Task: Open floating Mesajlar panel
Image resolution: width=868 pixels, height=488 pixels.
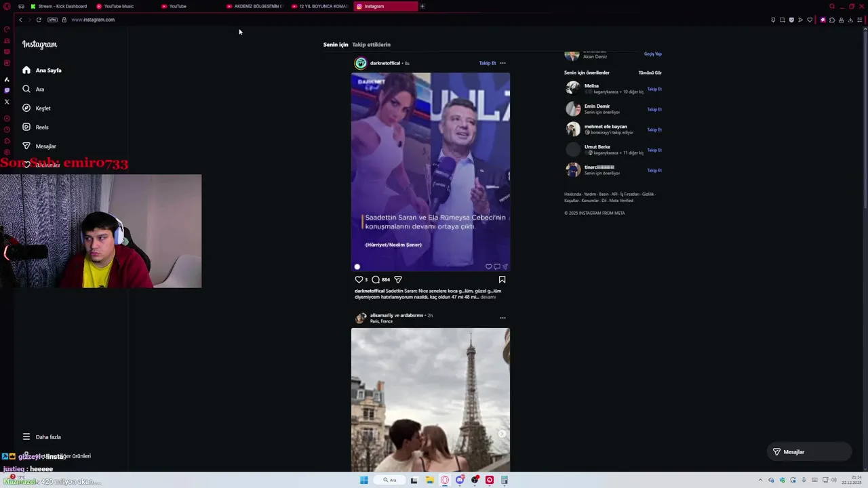Action: [x=809, y=452]
